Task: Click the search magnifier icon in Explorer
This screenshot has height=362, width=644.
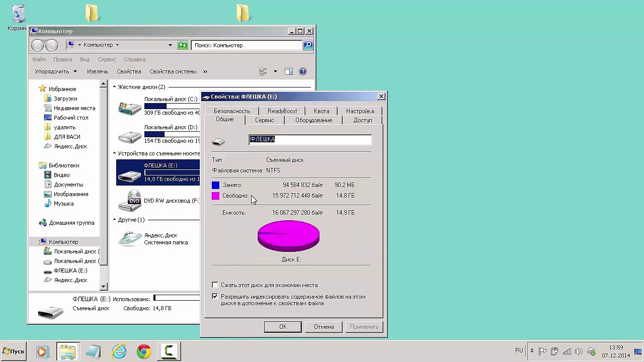Action: (308, 45)
